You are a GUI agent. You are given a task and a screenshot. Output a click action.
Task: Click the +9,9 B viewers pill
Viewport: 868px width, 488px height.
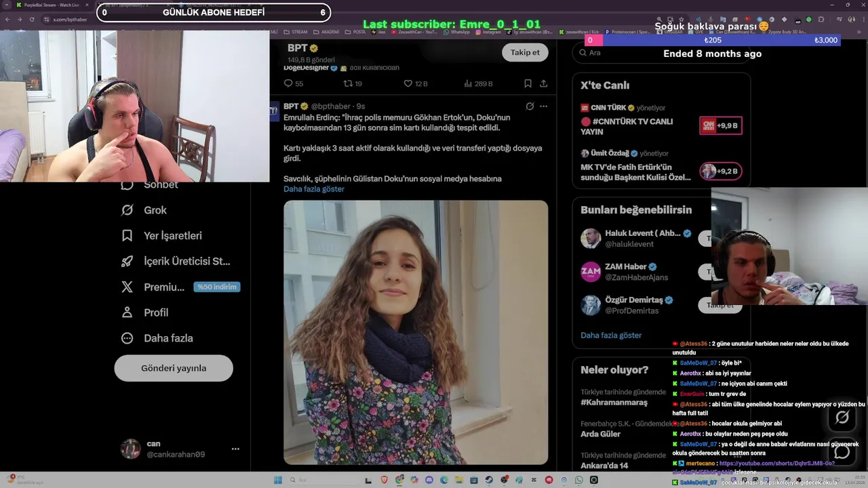click(721, 125)
